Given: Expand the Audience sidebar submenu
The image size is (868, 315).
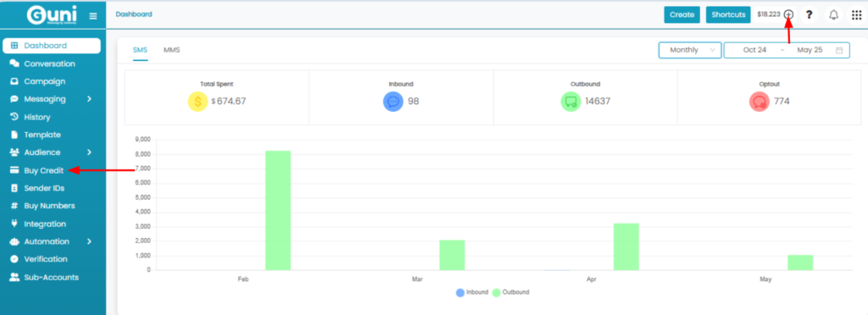Looking at the screenshot, I should pos(89,152).
